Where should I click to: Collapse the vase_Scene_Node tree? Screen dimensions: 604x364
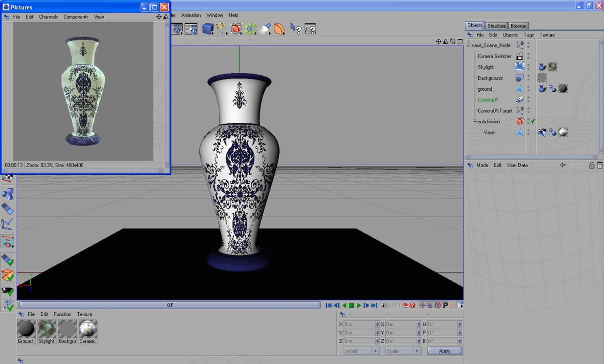468,45
